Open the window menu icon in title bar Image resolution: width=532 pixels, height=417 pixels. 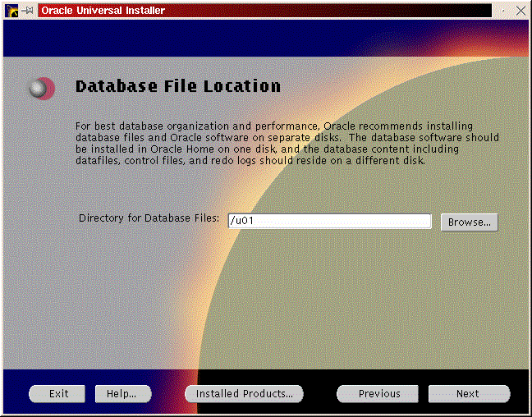10,11
